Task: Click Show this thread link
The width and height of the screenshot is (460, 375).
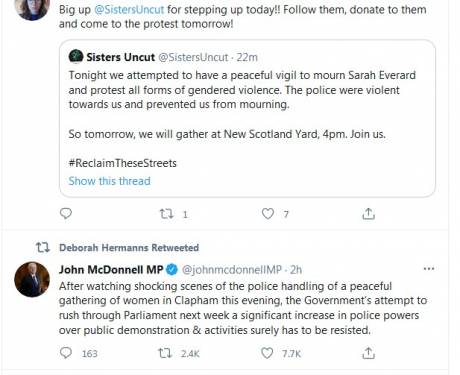Action: [109, 181]
